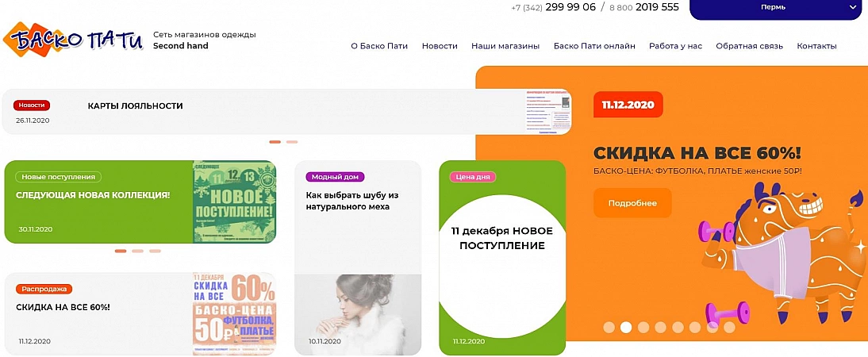Switch to last dot of orange banner slider

728,327
